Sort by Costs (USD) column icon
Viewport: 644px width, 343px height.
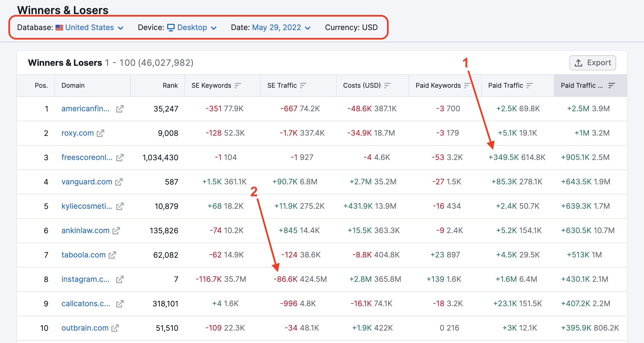click(387, 86)
